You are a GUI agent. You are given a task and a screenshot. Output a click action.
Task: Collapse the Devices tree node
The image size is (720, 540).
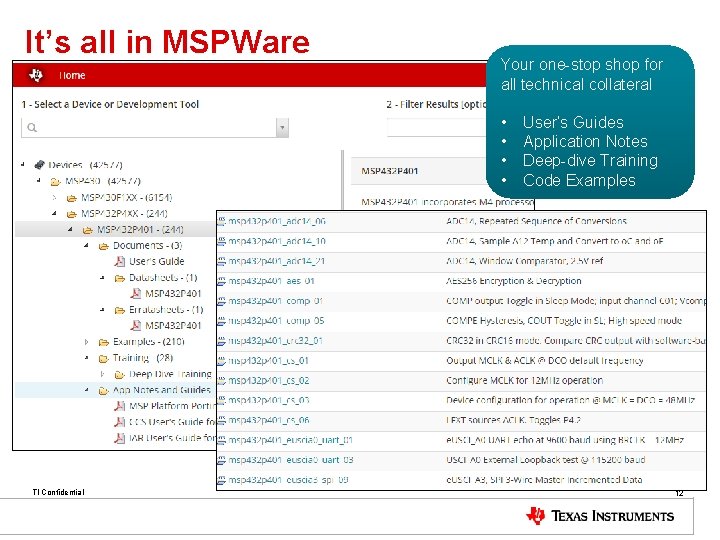click(x=23, y=164)
